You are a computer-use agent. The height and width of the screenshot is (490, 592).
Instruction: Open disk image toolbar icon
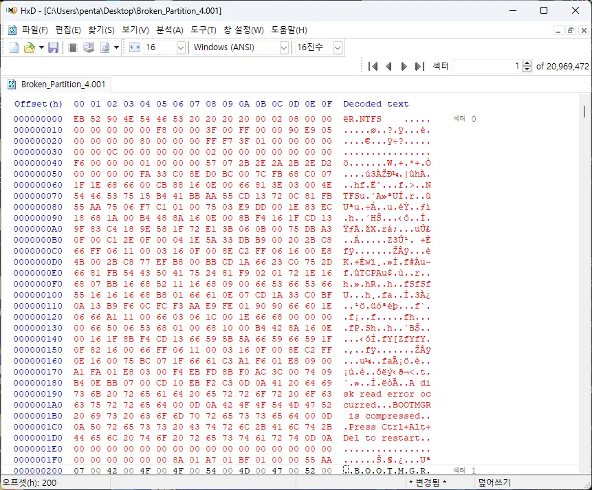point(105,48)
